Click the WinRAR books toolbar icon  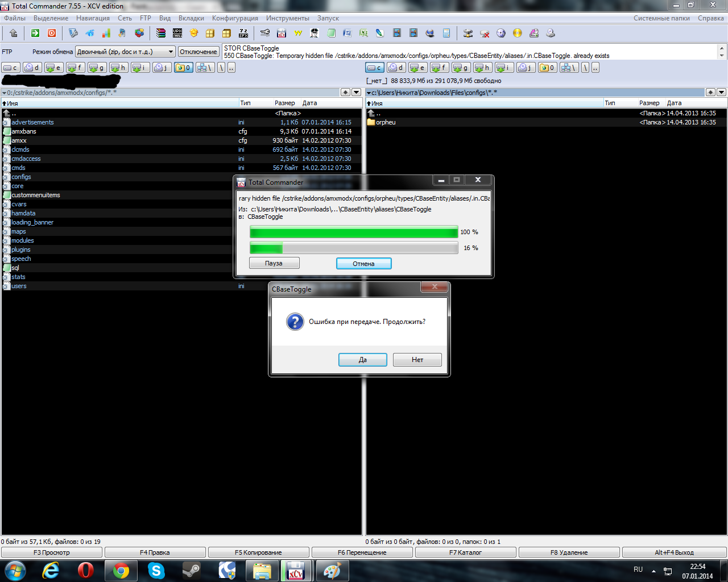click(161, 33)
